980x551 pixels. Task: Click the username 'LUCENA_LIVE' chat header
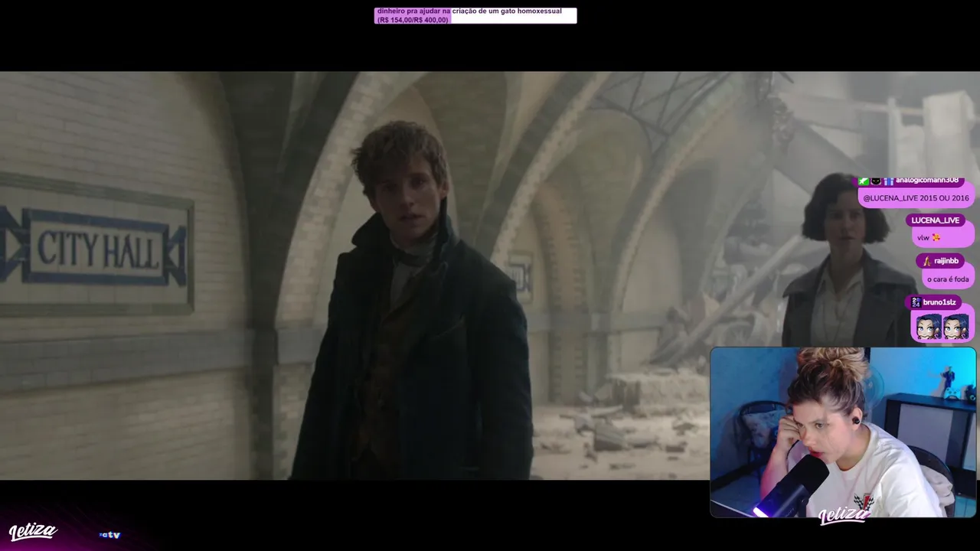(935, 220)
